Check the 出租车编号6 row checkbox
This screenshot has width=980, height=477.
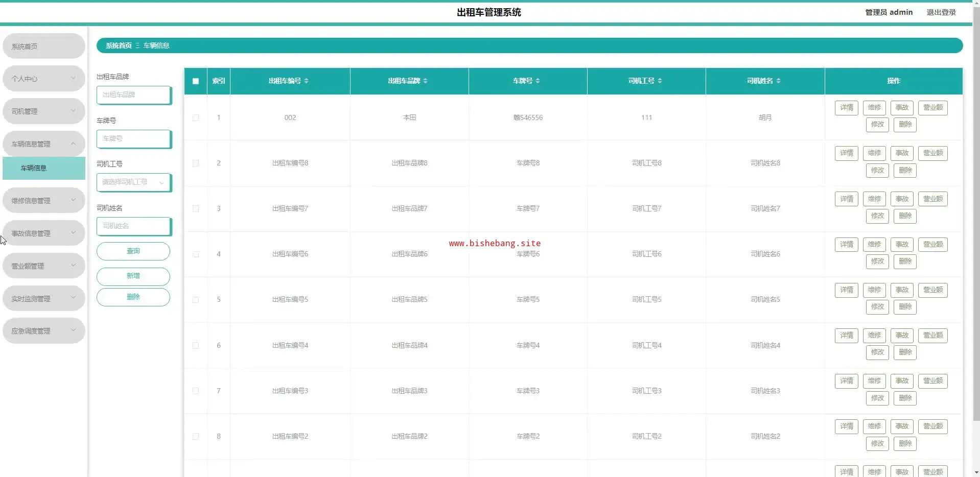point(196,254)
